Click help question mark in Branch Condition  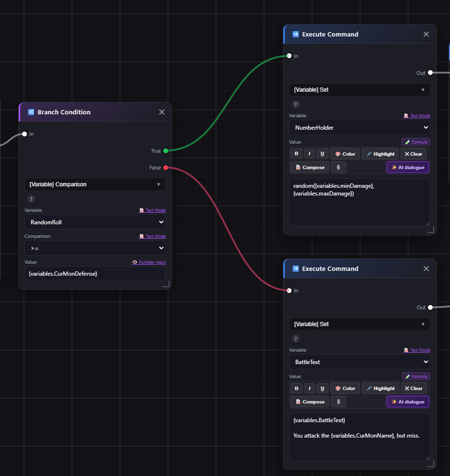tap(31, 199)
